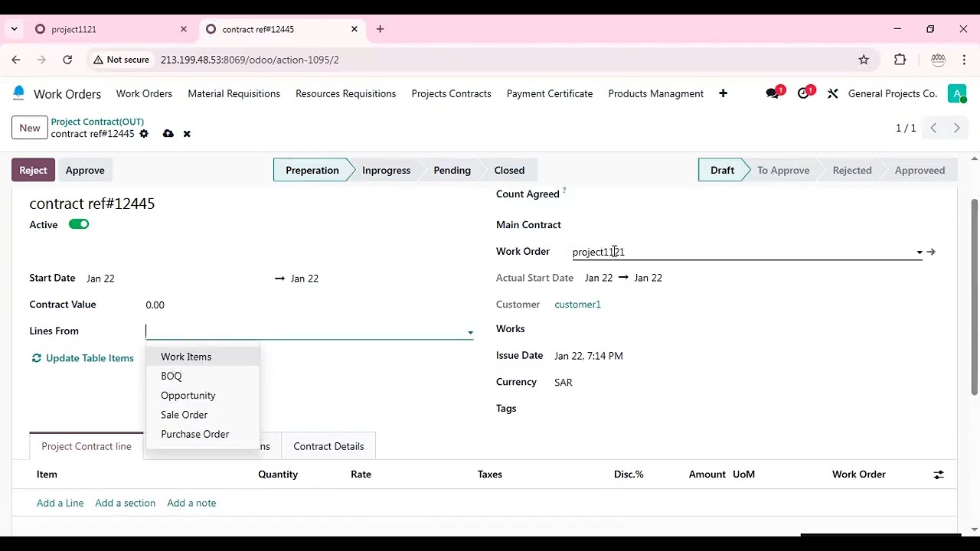Open the messages chat bubble icon
The width and height of the screenshot is (980, 551).
click(772, 93)
